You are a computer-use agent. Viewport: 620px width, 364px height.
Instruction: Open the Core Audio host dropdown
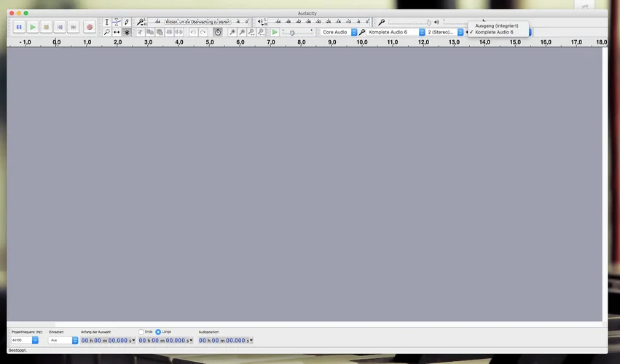339,32
